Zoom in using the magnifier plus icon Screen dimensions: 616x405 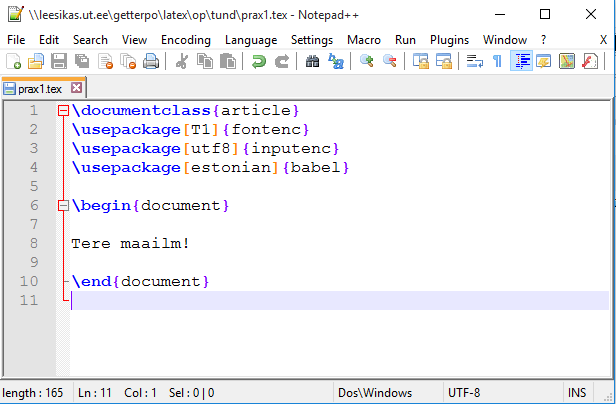(x=367, y=62)
